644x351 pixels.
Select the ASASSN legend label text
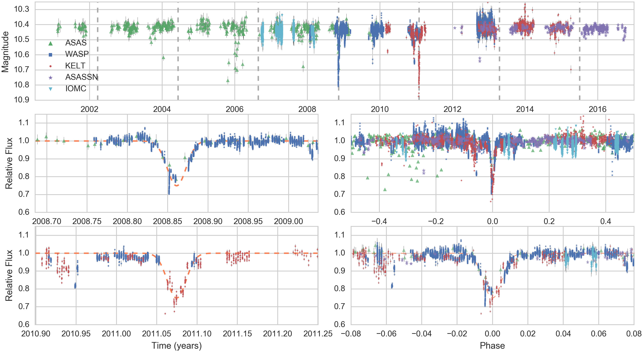[82, 77]
